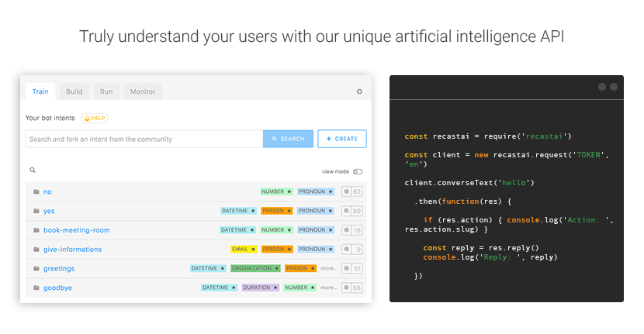Click the expressions count badge for goodbye
This screenshot has height=334, width=644.
coord(352,288)
